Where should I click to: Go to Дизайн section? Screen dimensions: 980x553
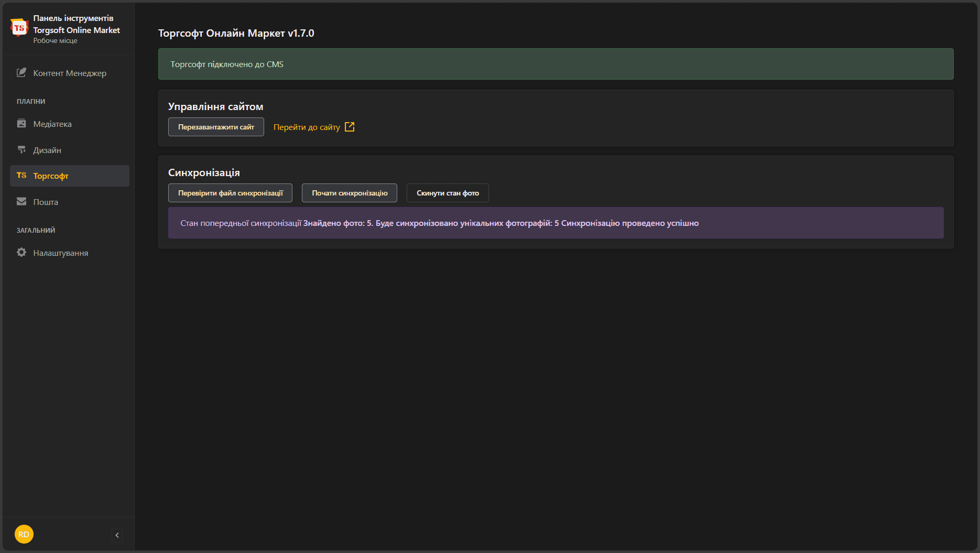70,150
